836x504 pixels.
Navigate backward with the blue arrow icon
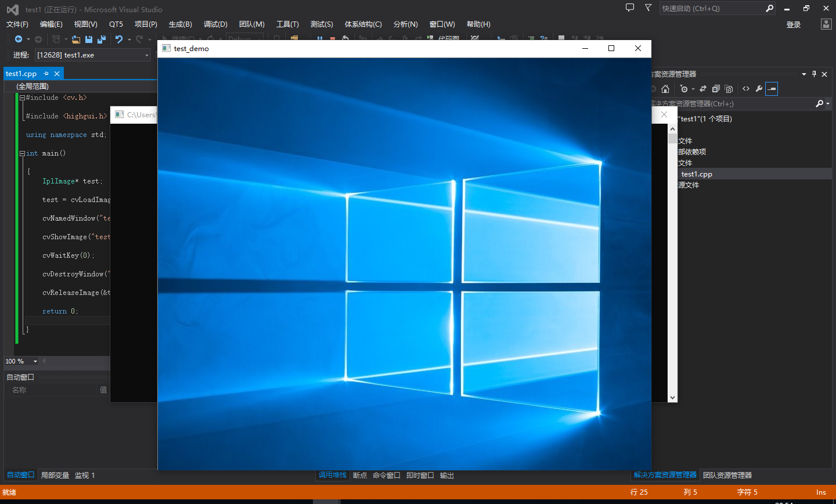click(19, 39)
